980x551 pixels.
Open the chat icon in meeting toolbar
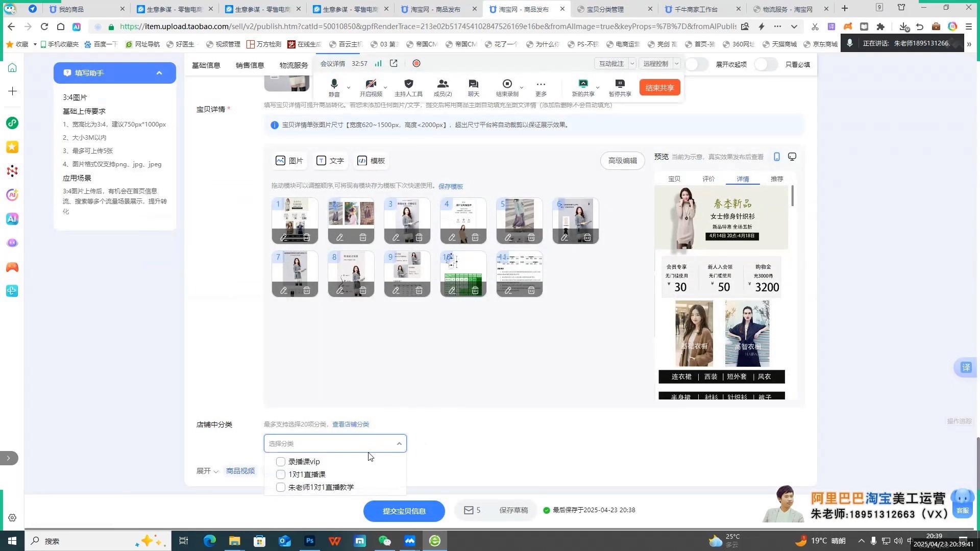(x=473, y=84)
